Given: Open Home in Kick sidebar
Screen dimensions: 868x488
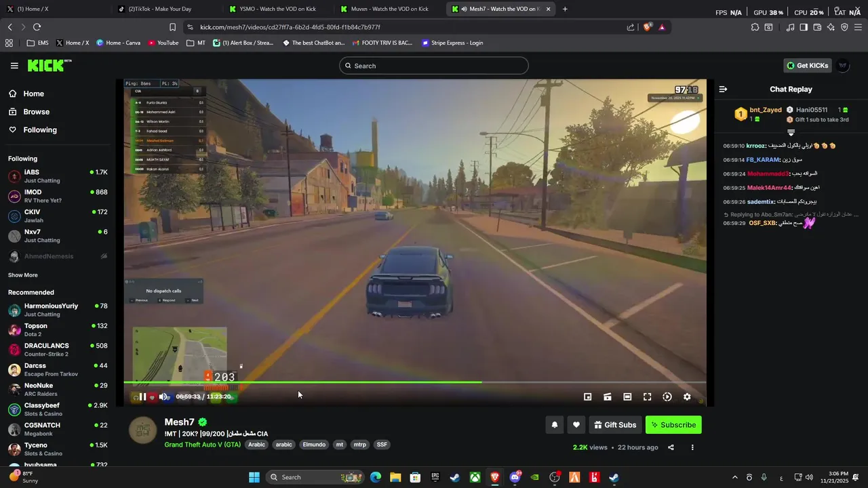Looking at the screenshot, I should point(33,94).
